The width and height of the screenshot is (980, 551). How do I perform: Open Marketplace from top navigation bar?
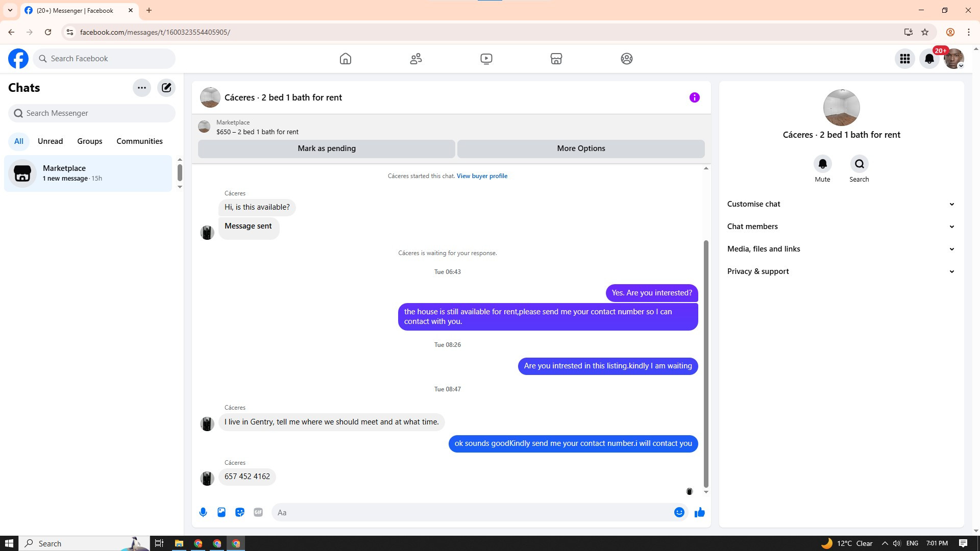[x=556, y=59]
